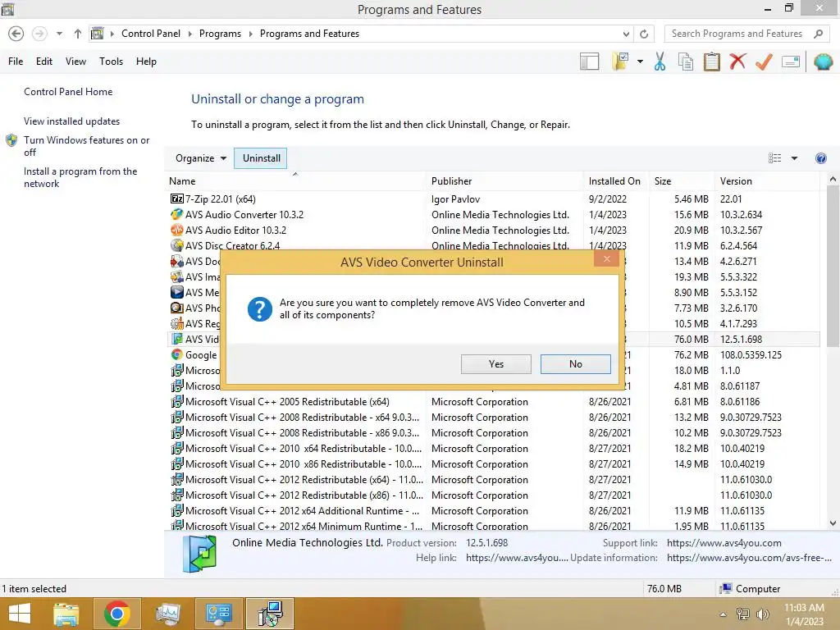The image size is (840, 630).
Task: Select Microsoft Visual C++ 2012 x64 Additional Runtime
Action: (x=493, y=510)
